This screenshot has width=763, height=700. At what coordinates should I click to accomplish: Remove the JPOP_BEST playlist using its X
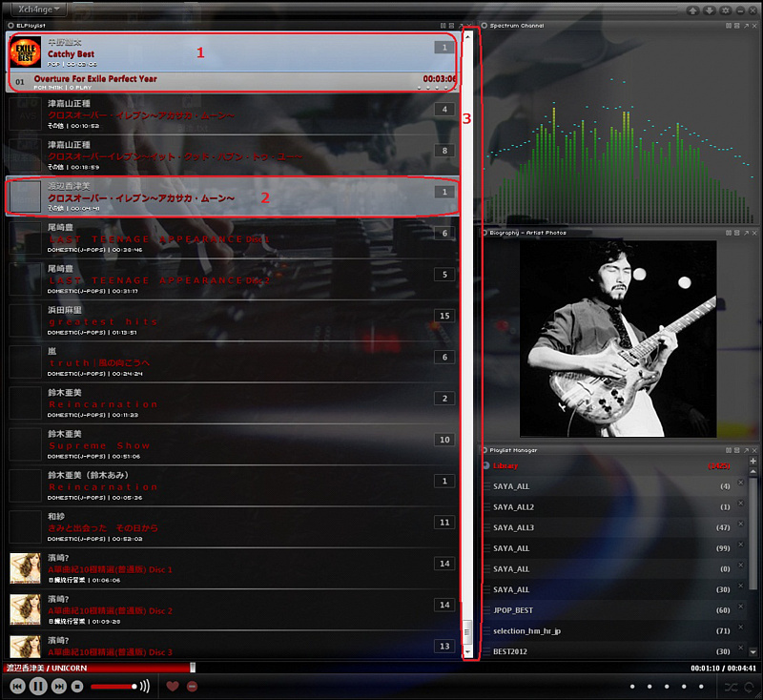741,607
